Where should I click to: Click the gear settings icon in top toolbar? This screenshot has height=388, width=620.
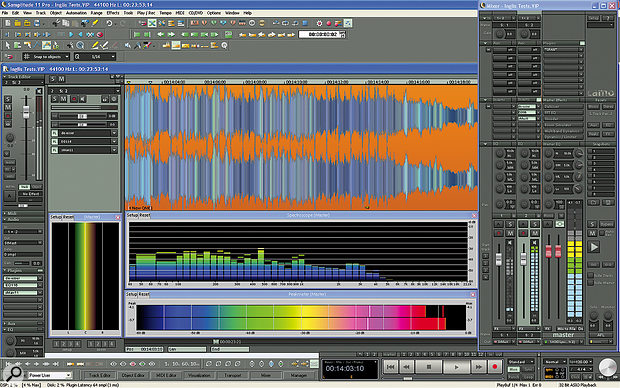click(319, 23)
